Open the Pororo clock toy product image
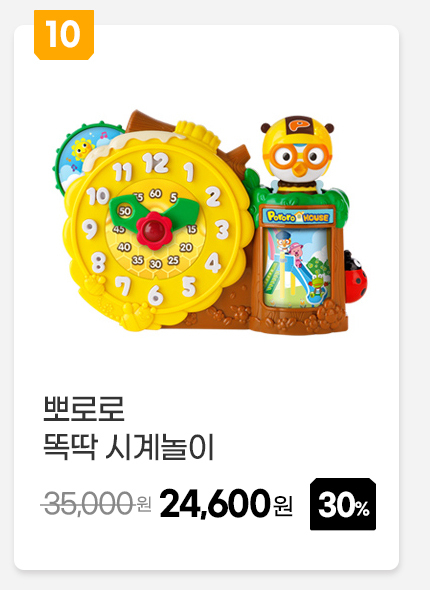The image size is (430, 590). (211, 221)
